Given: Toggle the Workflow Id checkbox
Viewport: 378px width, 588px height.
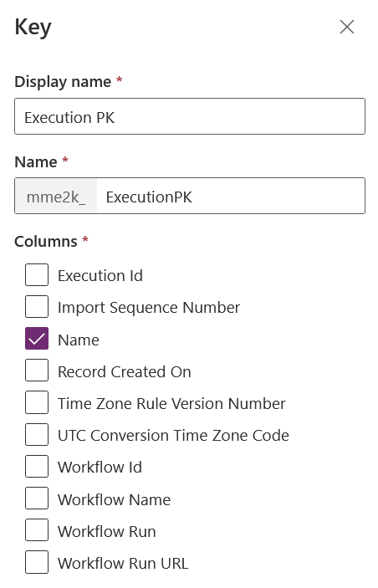Looking at the screenshot, I should 37,467.
